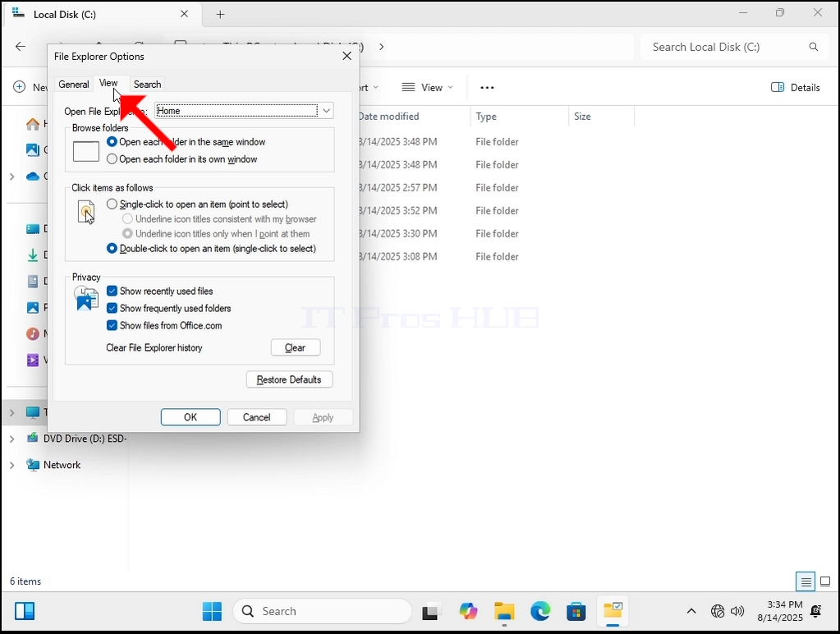This screenshot has width=840, height=634.
Task: Click the Desktop icon in sidebar
Action: [33, 229]
